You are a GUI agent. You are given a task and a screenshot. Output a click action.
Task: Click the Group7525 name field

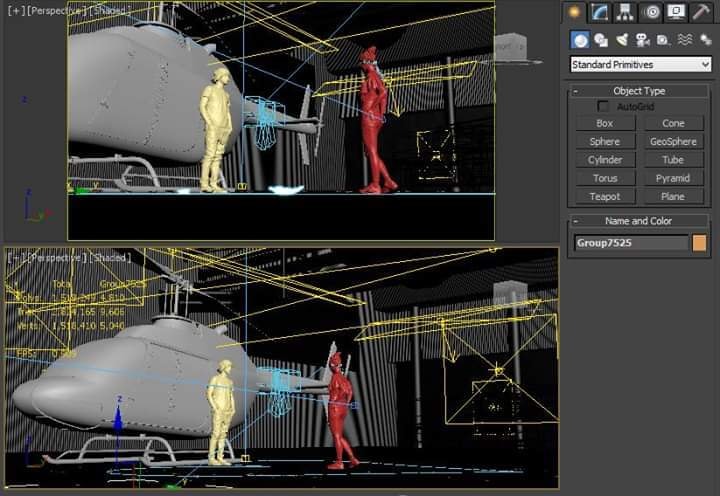coord(631,243)
